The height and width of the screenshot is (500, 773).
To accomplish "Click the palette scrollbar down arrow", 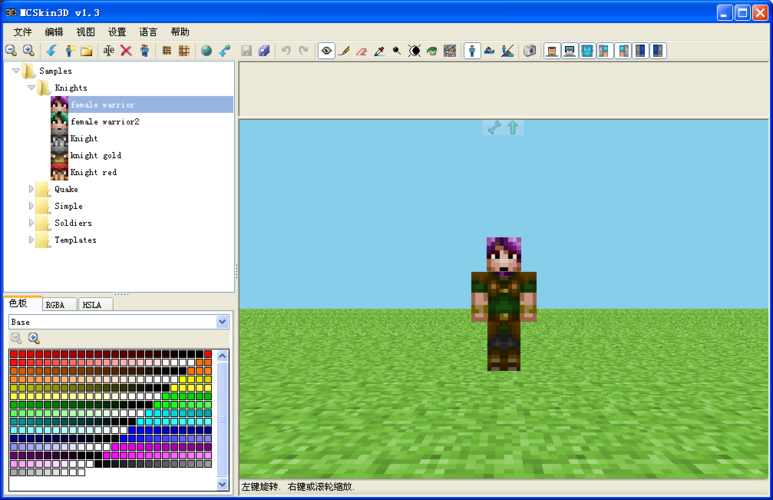I will (222, 484).
